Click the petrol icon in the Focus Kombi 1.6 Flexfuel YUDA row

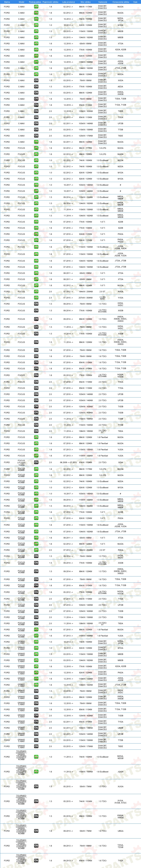pyautogui.click(x=36, y=636)
